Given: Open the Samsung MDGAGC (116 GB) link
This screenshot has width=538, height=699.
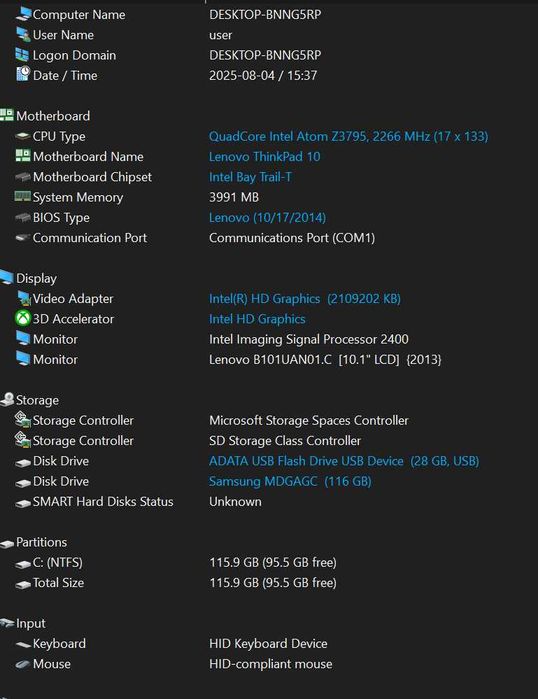Looking at the screenshot, I should [290, 481].
